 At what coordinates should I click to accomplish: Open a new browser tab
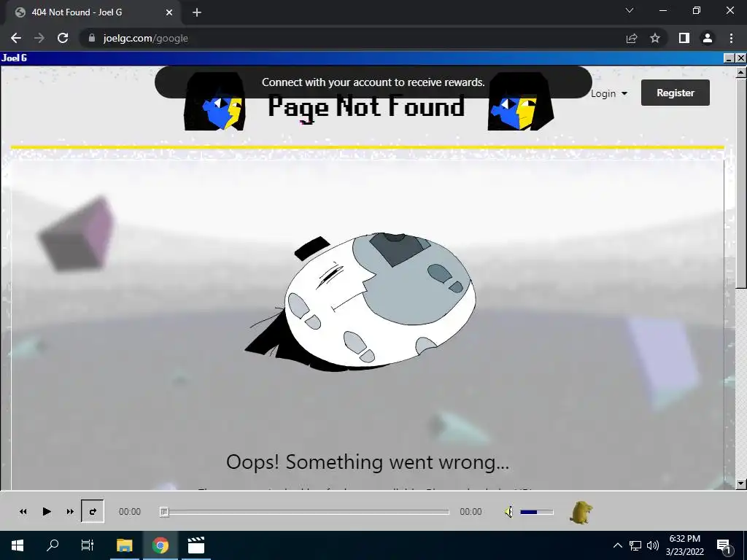pyautogui.click(x=197, y=12)
